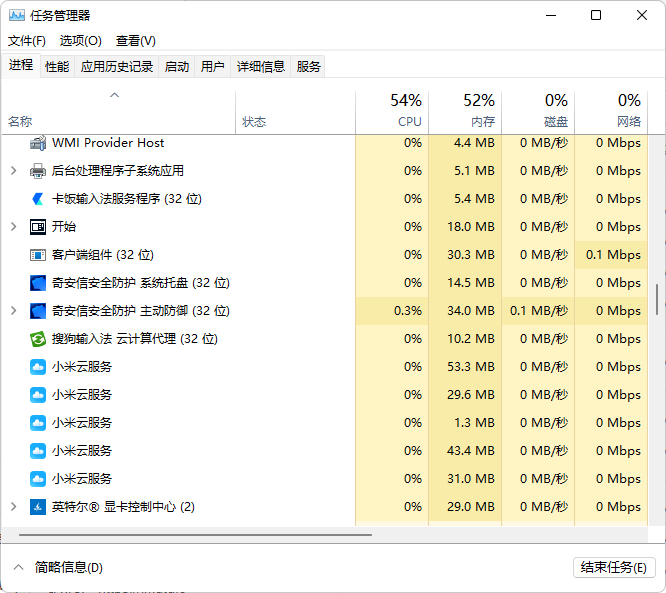The height and width of the screenshot is (593, 666).
Task: Click the 开始 process icon
Action: coord(38,227)
